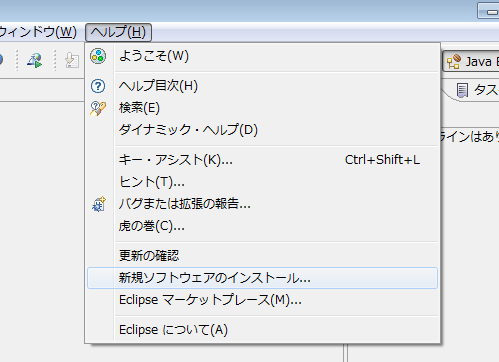The height and width of the screenshot is (362, 499).
Task: Click the help search icon beside 検索
Action: click(98, 108)
